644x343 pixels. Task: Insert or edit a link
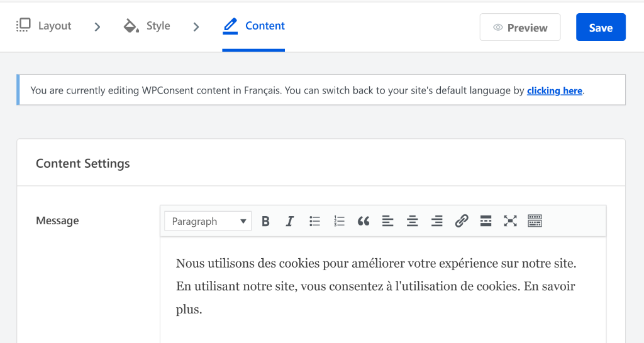click(462, 221)
